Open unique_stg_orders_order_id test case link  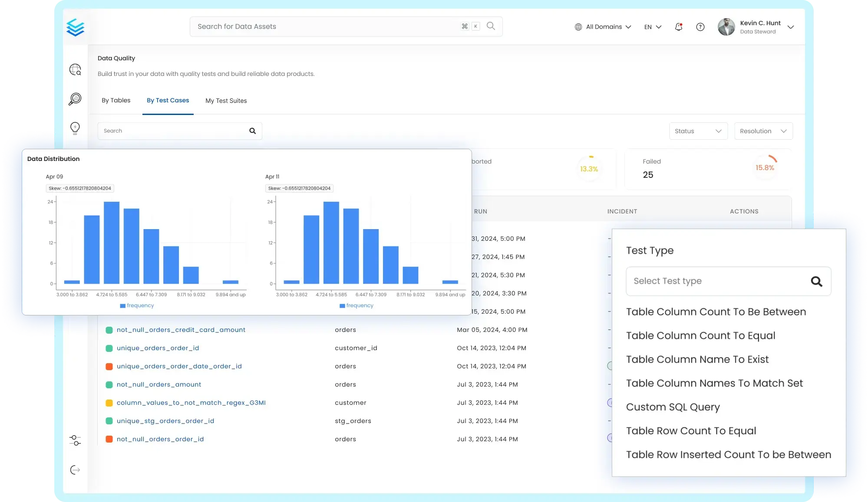165,421
